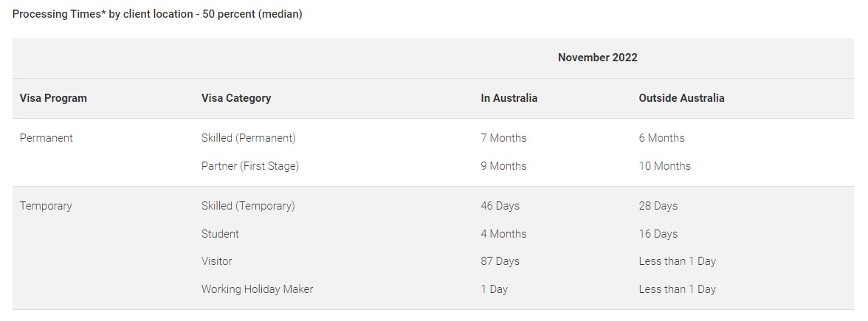Select the Outside Australia column header
Screen dimensions: 868x321
click(681, 98)
